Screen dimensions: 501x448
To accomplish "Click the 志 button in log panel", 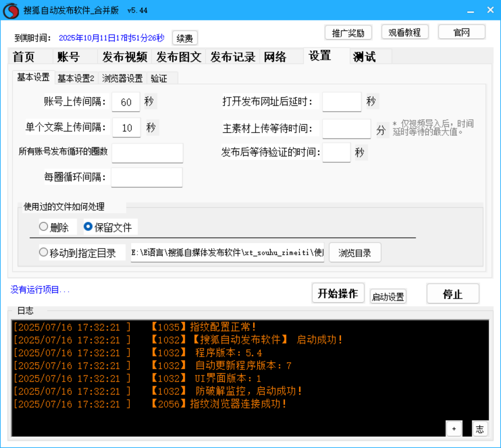I will click(479, 429).
